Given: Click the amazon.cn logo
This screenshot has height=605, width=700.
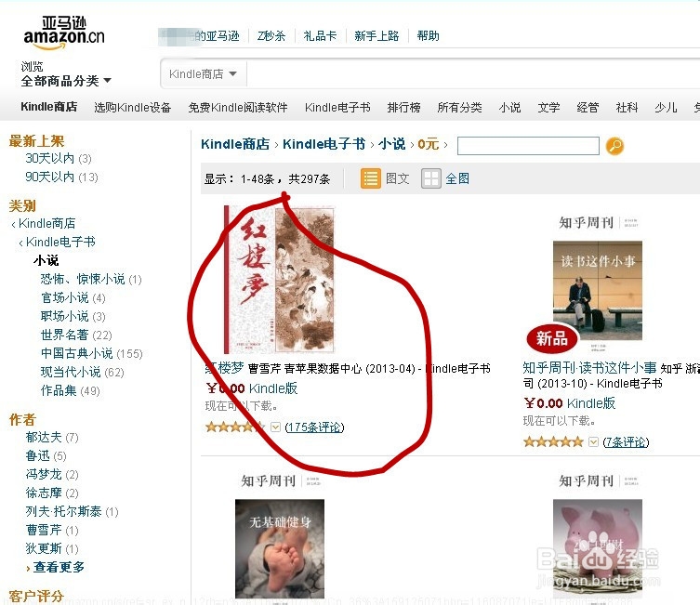Looking at the screenshot, I should point(64,33).
